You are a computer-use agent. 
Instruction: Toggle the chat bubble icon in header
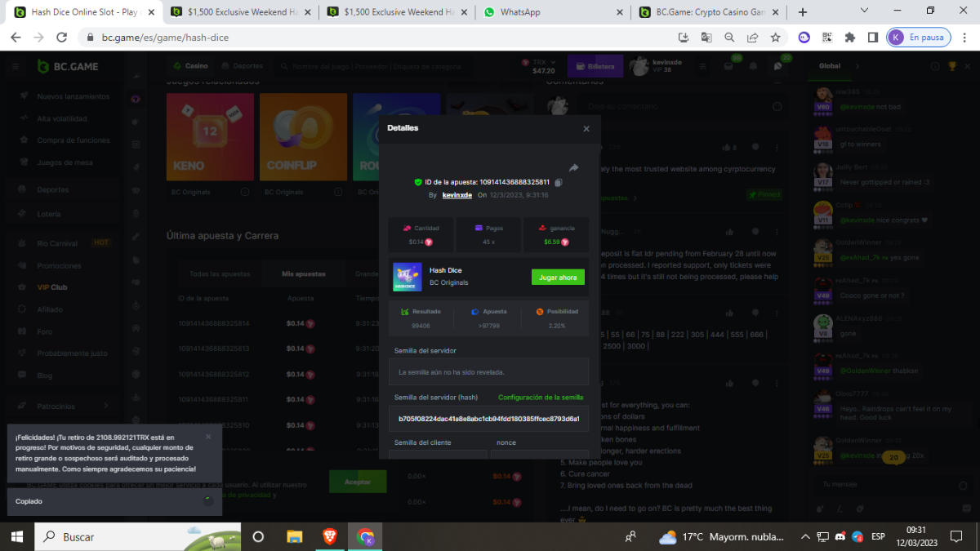[778, 66]
